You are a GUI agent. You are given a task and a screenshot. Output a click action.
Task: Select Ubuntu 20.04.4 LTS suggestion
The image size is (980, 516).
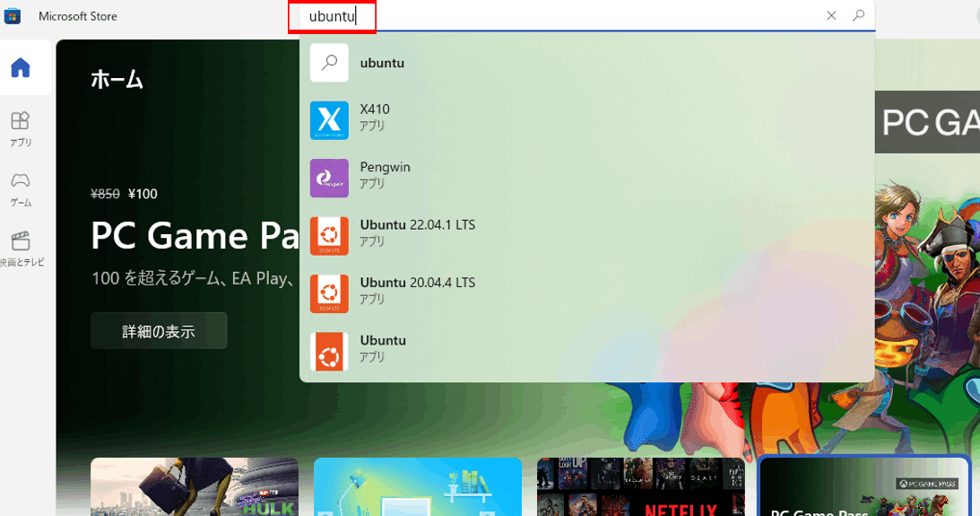pyautogui.click(x=587, y=293)
